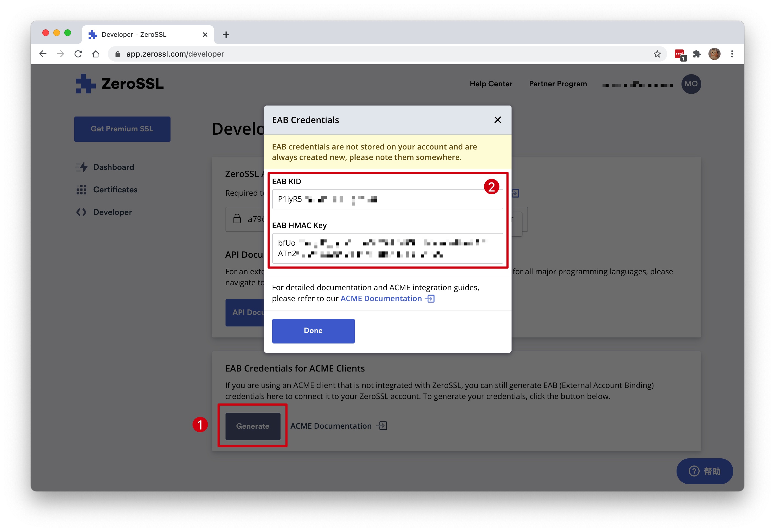This screenshot has height=532, width=775.
Task: Close the EAB Credentials dialog
Action: 497,120
